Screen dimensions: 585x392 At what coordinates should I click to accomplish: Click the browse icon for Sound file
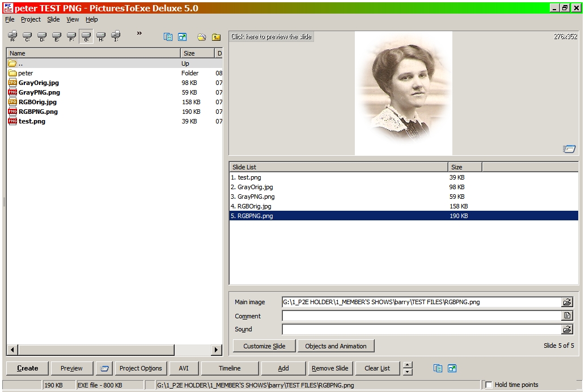click(x=567, y=329)
